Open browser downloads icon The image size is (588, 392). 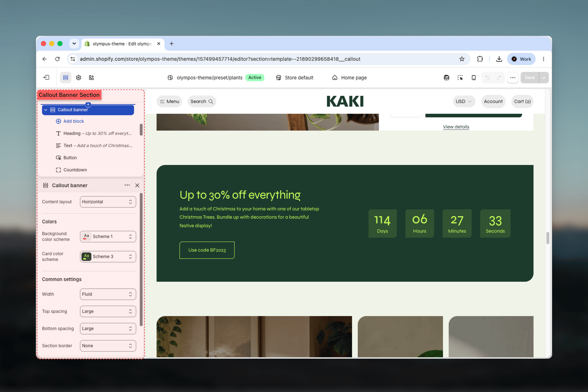(499, 59)
